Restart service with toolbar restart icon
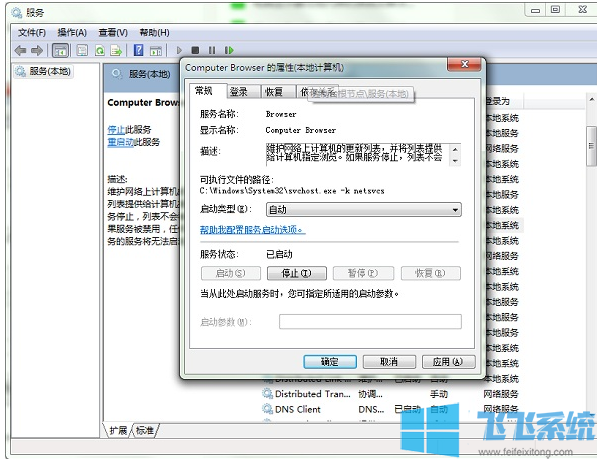 (229, 50)
